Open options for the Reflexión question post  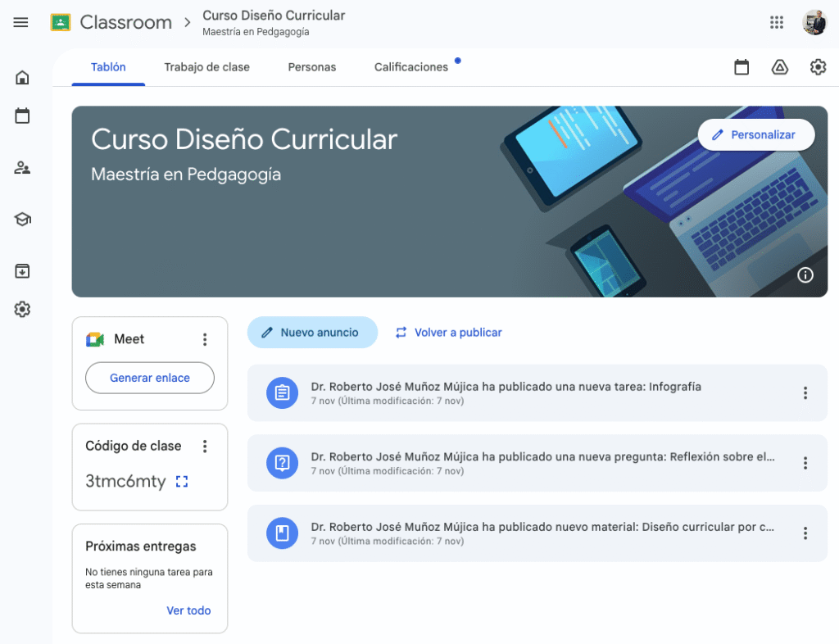coord(805,463)
